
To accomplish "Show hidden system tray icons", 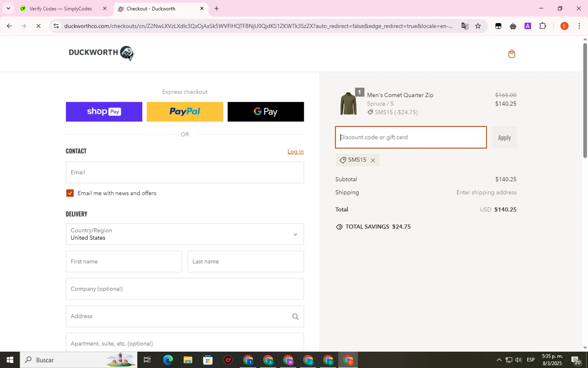I will click(499, 360).
